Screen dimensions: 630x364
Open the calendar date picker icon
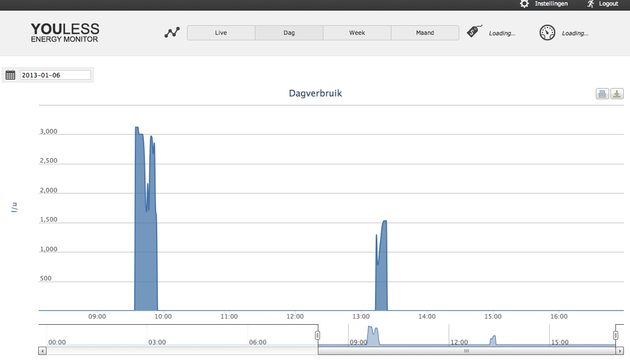11,75
